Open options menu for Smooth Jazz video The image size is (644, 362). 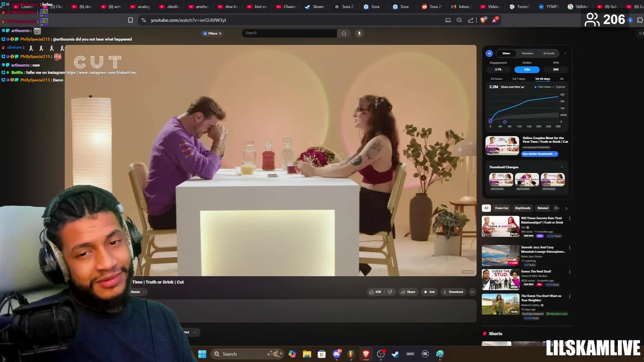click(570, 248)
